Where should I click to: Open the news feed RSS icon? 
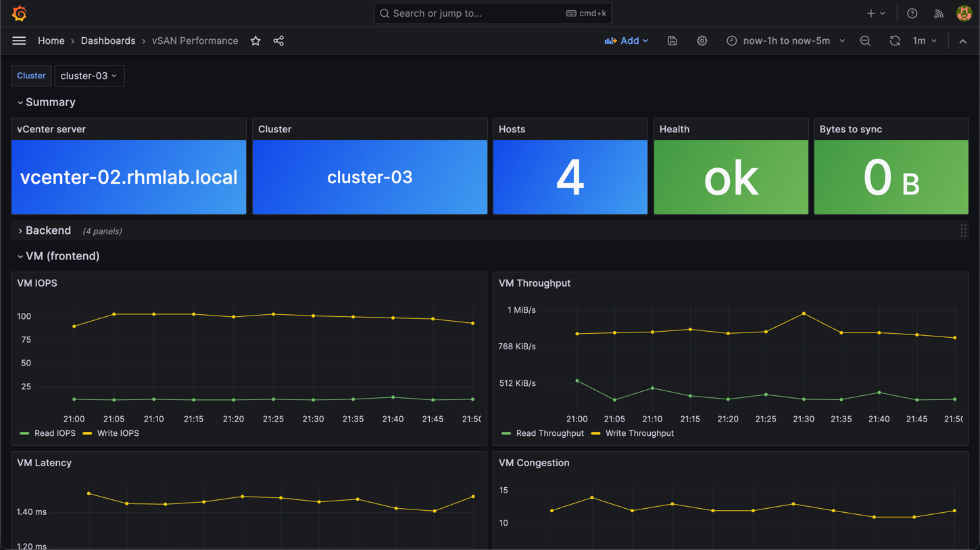click(x=939, y=14)
